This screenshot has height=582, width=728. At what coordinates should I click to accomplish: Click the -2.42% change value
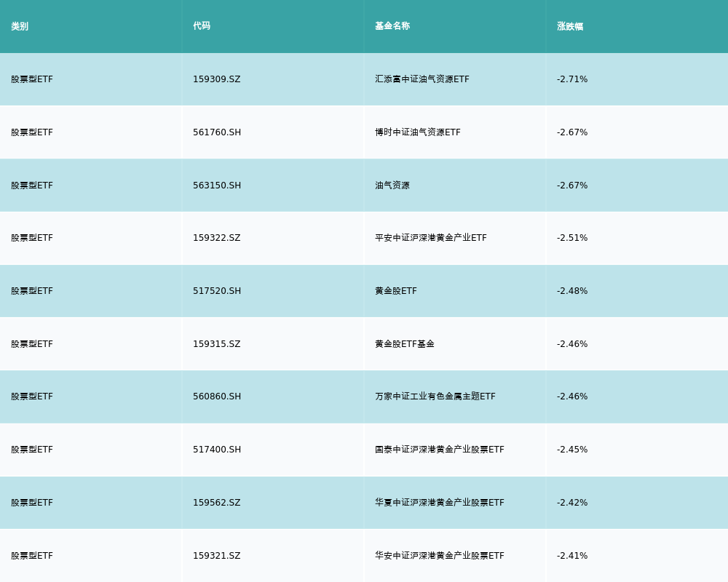point(572,503)
